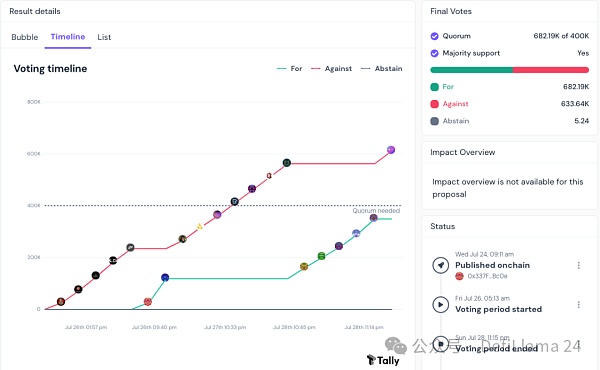
Task: Switch to the Bubble tab
Action: pyautogui.click(x=24, y=37)
